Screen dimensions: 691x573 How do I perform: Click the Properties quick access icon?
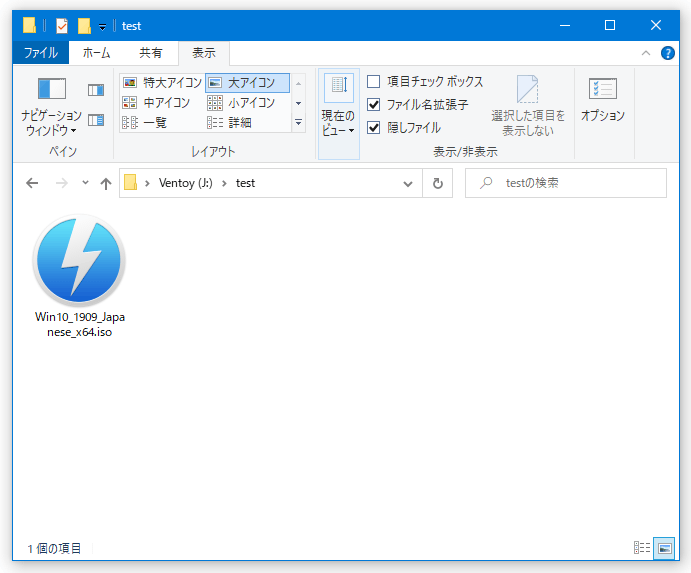pyautogui.click(x=62, y=26)
